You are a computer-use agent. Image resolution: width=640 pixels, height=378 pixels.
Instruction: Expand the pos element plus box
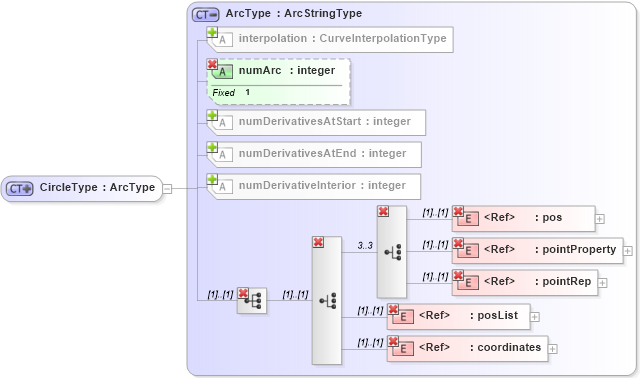tap(600, 219)
